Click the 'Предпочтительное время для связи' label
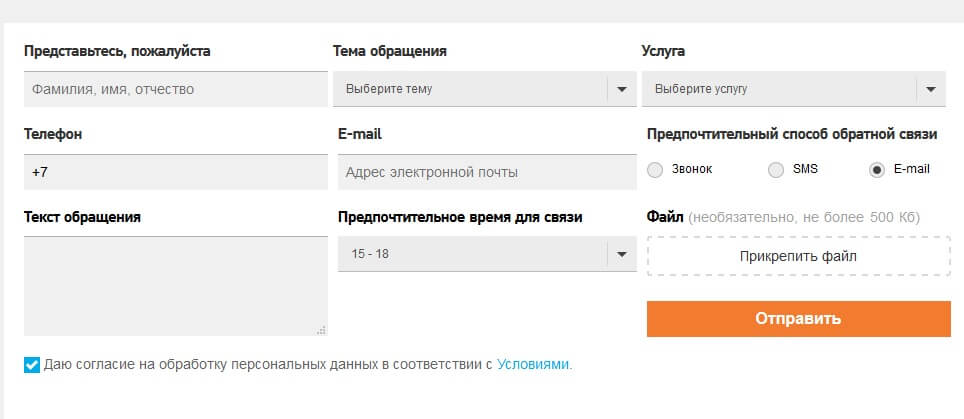The image size is (964, 419). [x=460, y=217]
